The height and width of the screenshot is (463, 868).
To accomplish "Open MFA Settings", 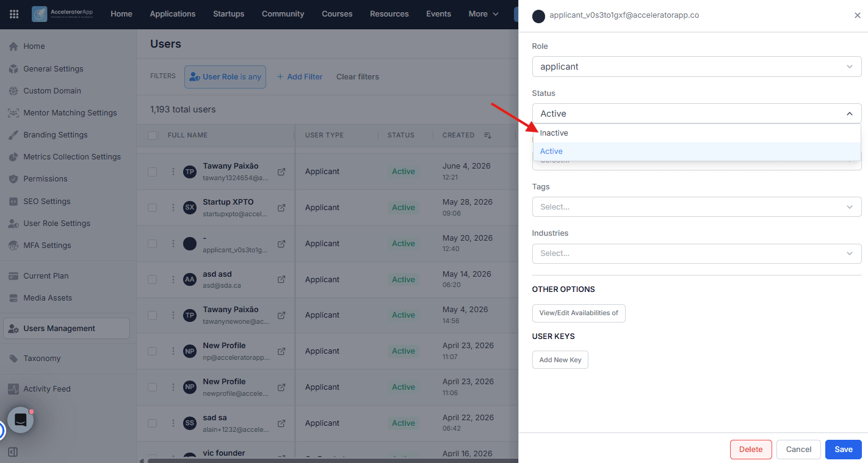I will tap(47, 246).
